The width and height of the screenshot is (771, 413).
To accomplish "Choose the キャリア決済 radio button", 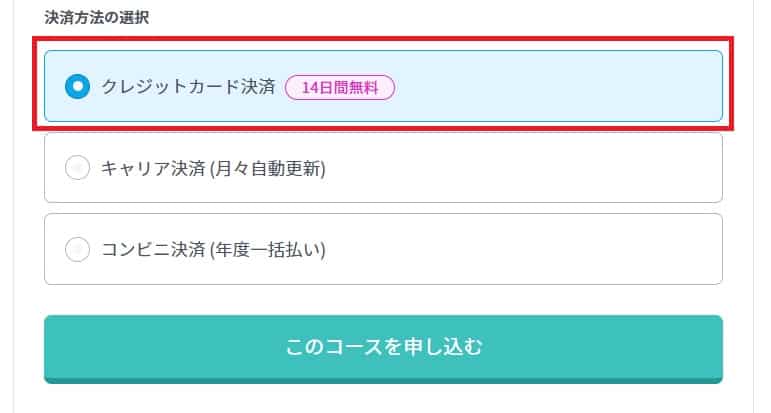I will tap(77, 168).
